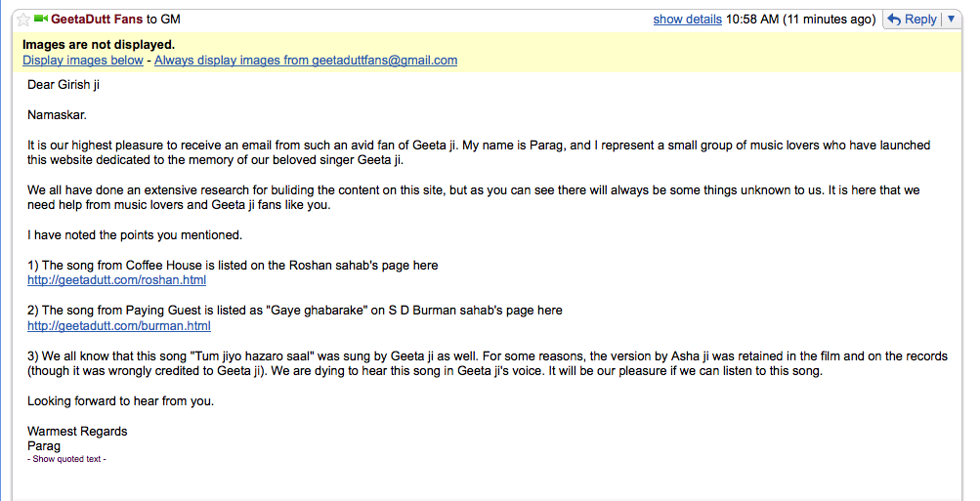Click the show details link

(688, 20)
